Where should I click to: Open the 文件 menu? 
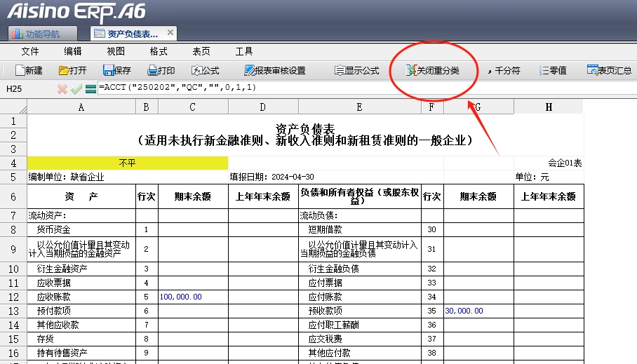coord(30,51)
